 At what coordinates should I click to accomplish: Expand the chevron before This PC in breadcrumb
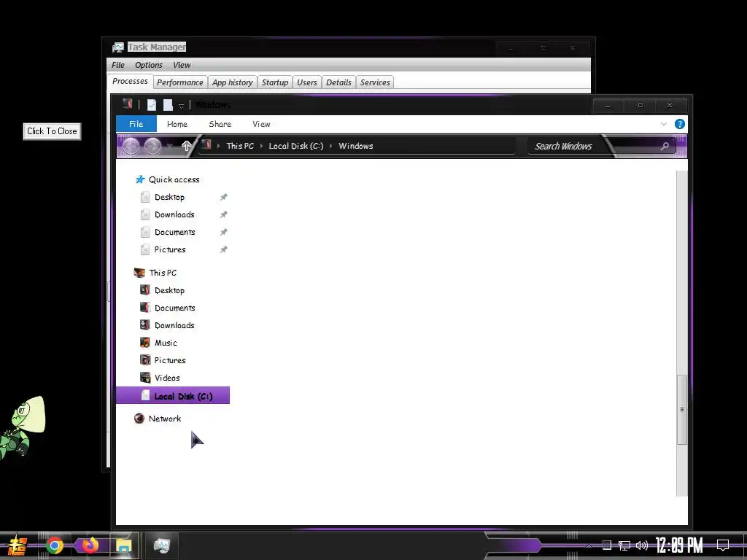point(219,146)
